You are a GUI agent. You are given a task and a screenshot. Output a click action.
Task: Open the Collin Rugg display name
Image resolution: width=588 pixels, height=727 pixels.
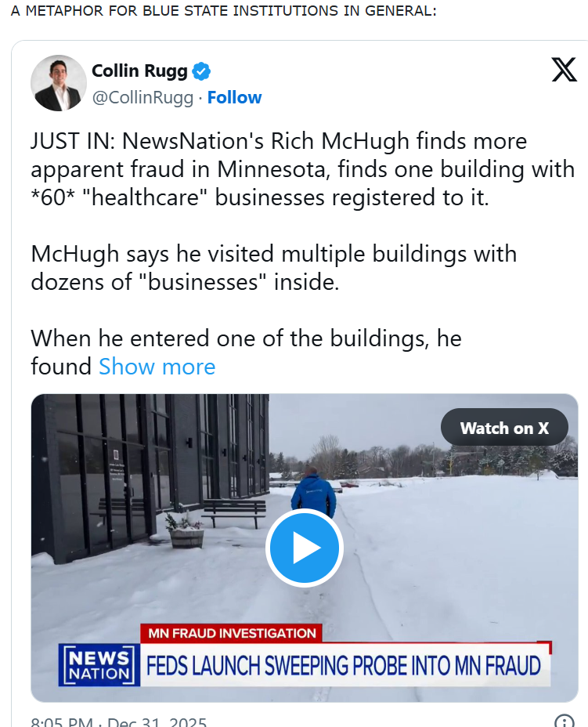[140, 71]
